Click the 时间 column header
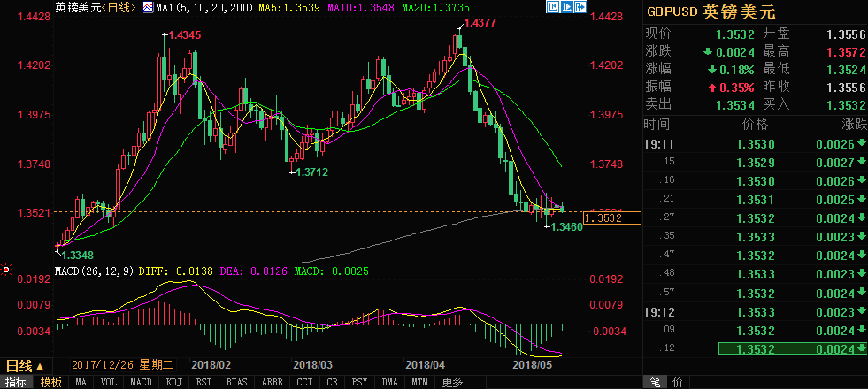This screenshot has width=868, height=389. tap(657, 124)
